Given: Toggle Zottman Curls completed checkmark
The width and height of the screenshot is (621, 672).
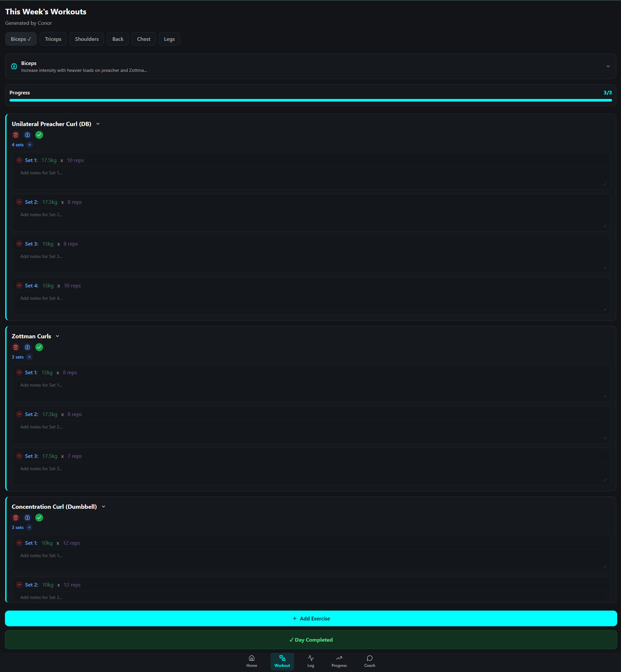Looking at the screenshot, I should [39, 347].
